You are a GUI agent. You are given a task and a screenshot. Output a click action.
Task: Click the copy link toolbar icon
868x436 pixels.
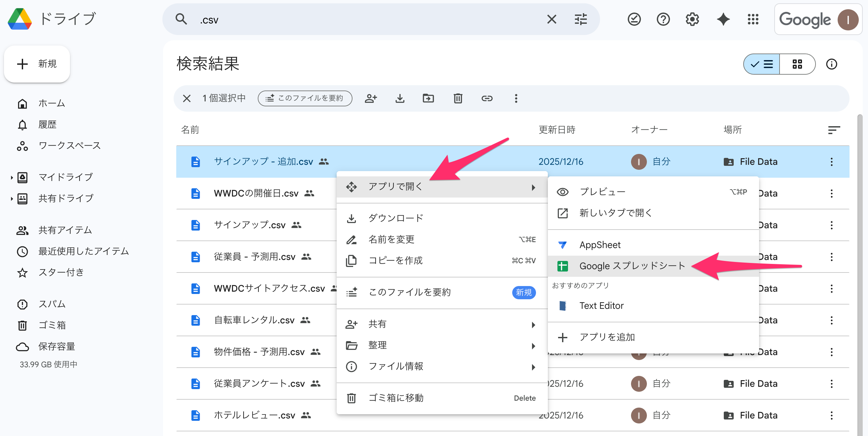(x=486, y=98)
